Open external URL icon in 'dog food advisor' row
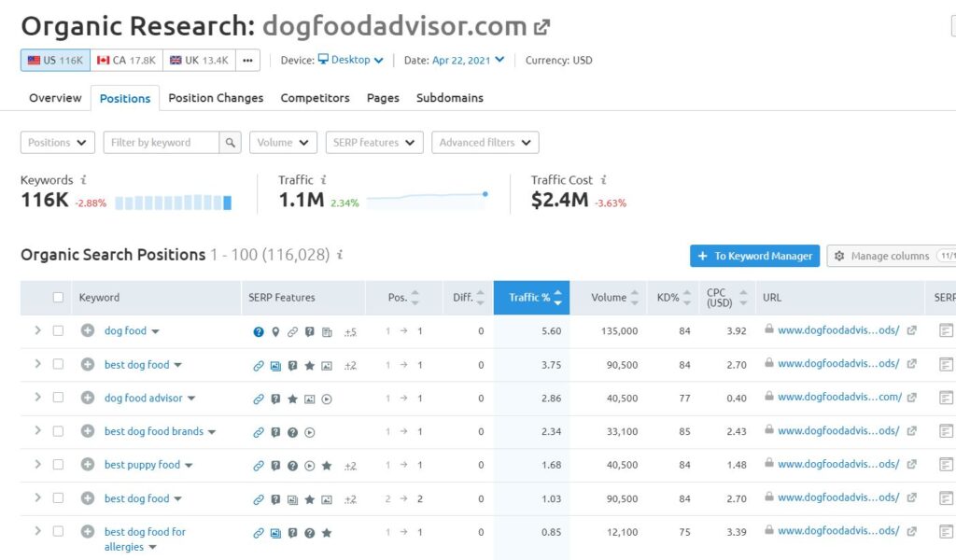 (x=912, y=398)
